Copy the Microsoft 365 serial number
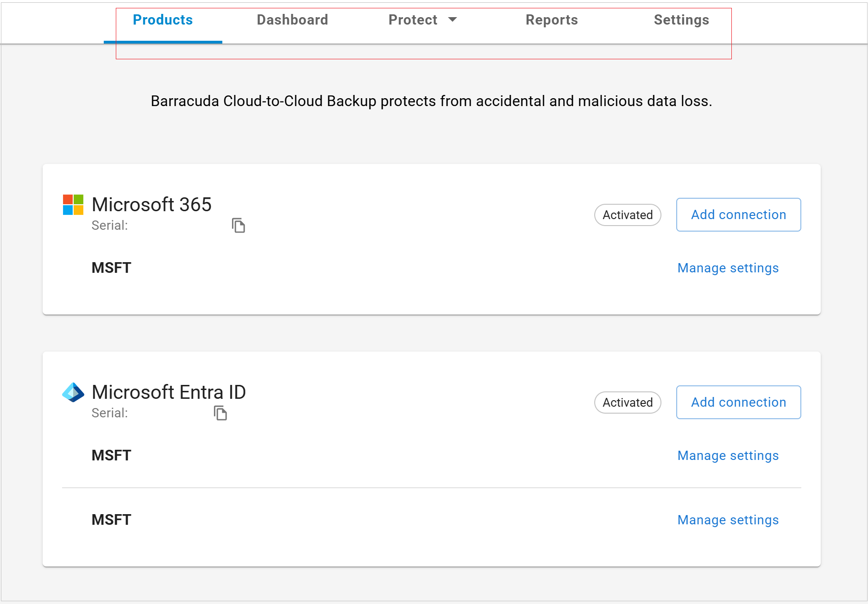Image resolution: width=868 pixels, height=604 pixels. [239, 226]
